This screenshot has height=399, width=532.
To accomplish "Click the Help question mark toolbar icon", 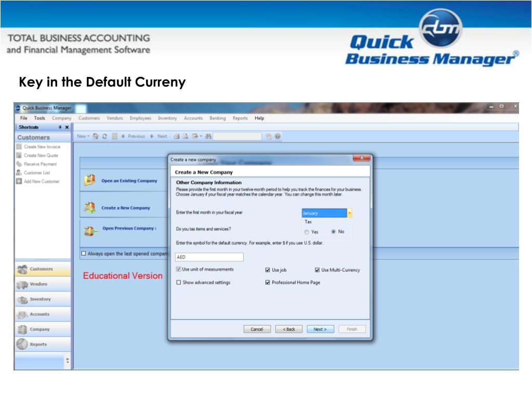I will pyautogui.click(x=278, y=137).
